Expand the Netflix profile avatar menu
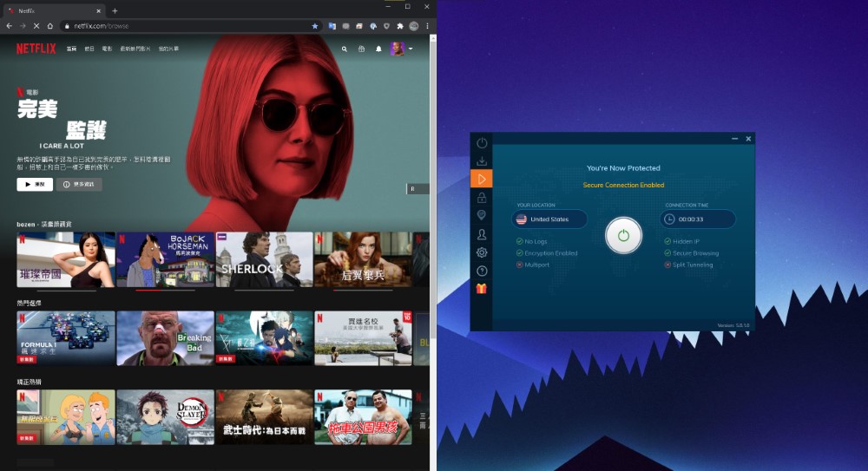This screenshot has width=868, height=471. [x=400, y=49]
